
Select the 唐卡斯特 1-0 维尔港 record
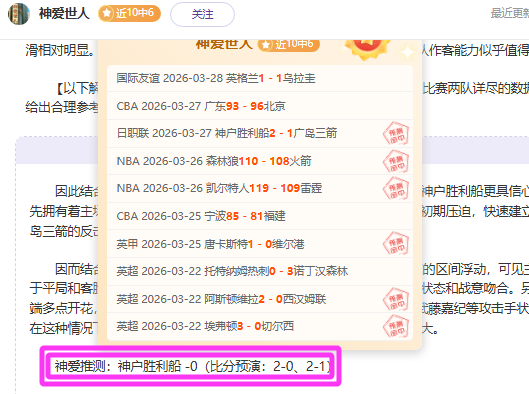tap(260, 244)
